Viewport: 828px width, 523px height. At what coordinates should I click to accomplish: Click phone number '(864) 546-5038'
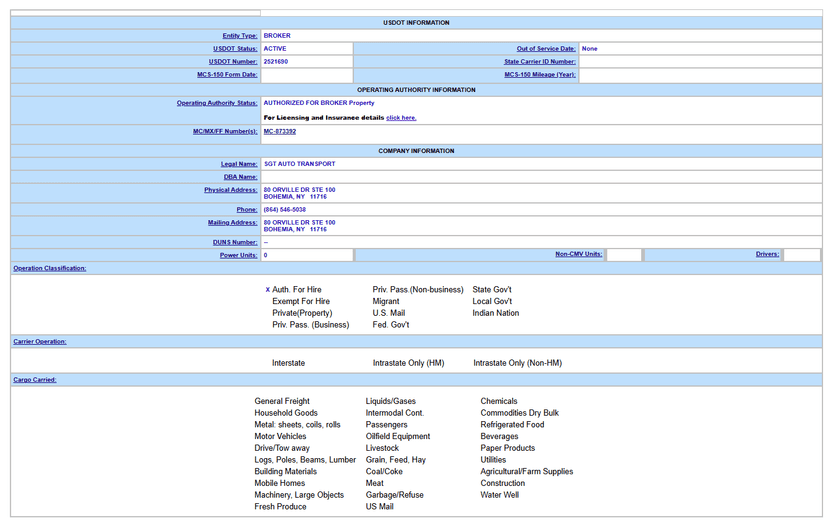click(285, 210)
